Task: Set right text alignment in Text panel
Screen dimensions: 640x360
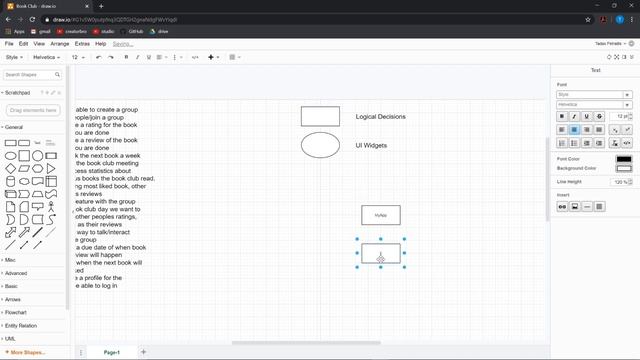Action: coord(587,130)
